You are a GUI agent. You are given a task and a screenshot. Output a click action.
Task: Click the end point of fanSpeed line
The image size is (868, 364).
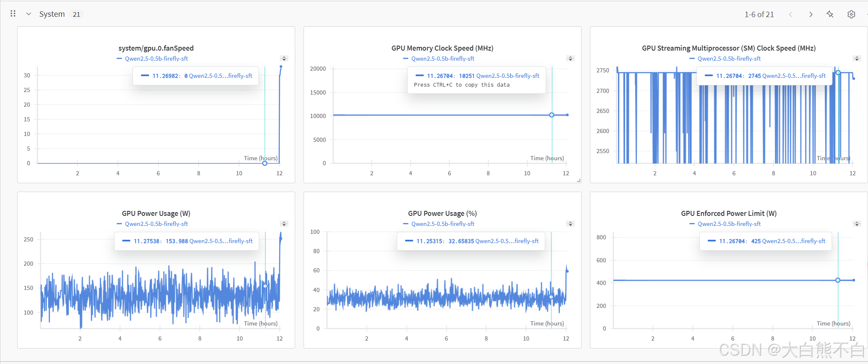click(281, 67)
